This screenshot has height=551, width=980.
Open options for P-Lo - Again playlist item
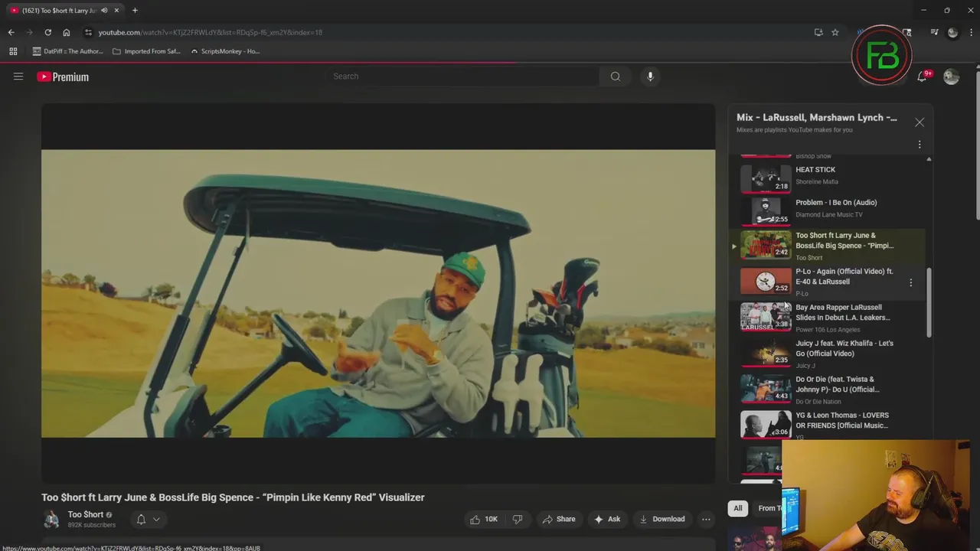(x=910, y=282)
